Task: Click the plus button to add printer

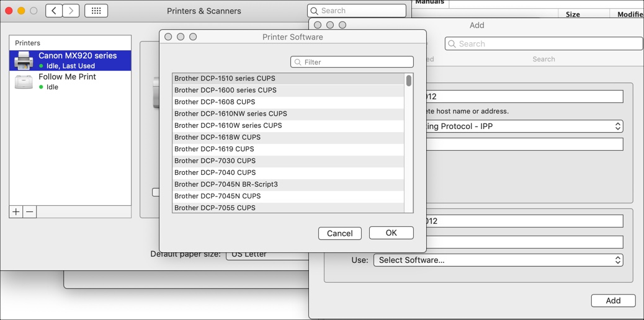Action: 16,211
